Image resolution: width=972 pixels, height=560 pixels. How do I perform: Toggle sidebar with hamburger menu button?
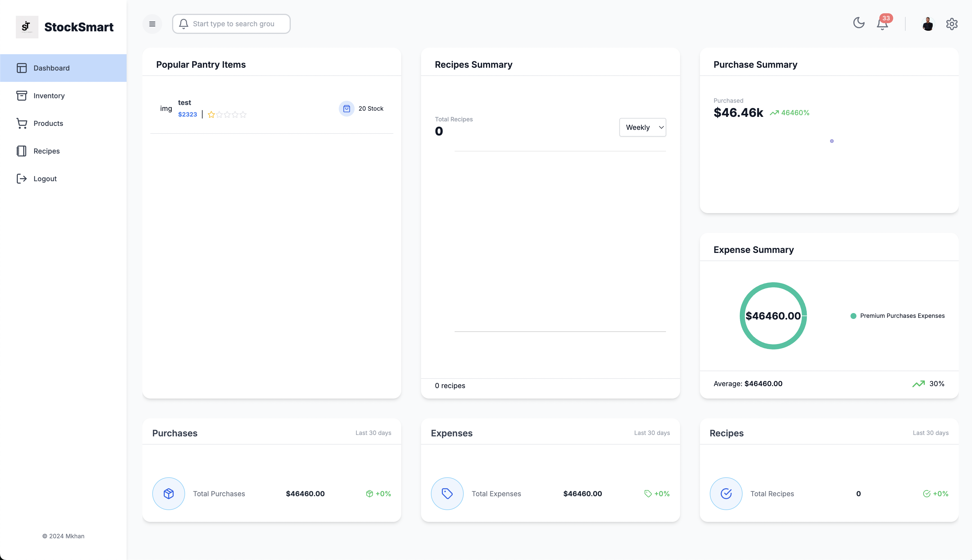click(152, 24)
